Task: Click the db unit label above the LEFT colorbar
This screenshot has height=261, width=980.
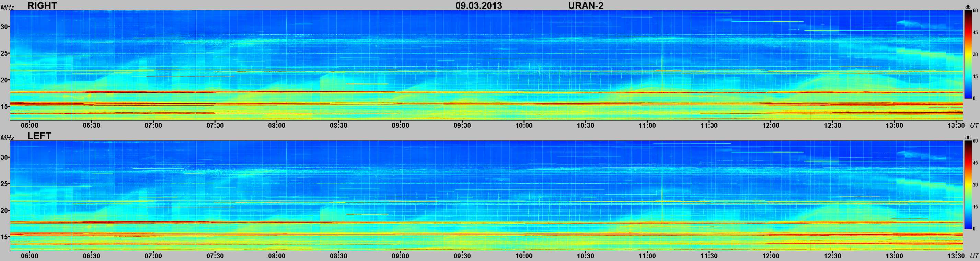Action: (x=968, y=137)
